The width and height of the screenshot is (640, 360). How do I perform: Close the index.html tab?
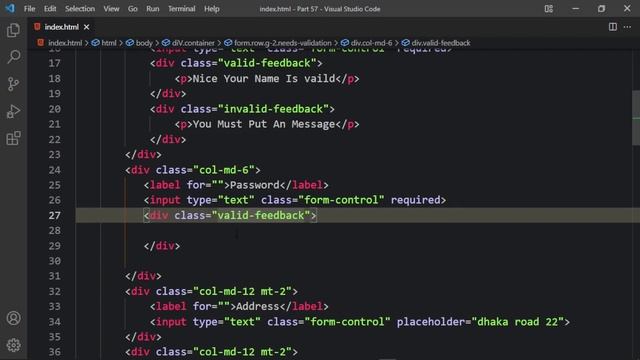click(87, 27)
